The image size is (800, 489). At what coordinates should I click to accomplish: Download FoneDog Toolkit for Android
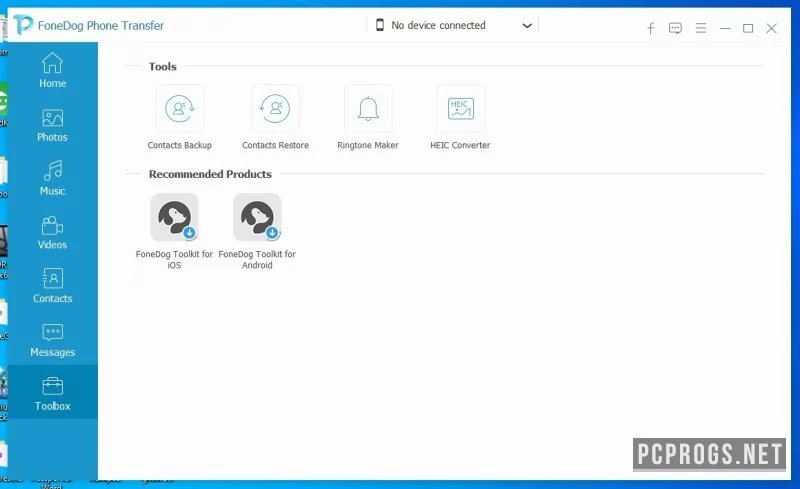[x=257, y=217]
